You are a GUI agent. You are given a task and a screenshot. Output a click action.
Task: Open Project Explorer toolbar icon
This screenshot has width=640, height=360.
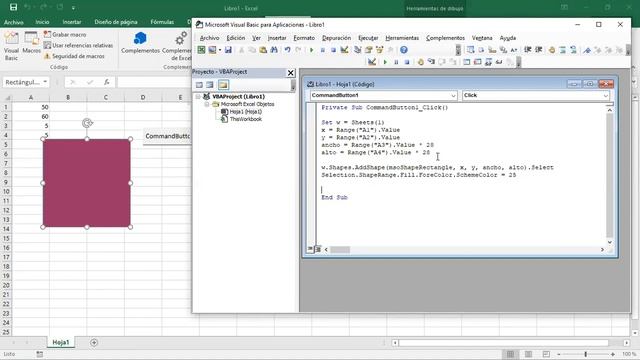(358, 50)
